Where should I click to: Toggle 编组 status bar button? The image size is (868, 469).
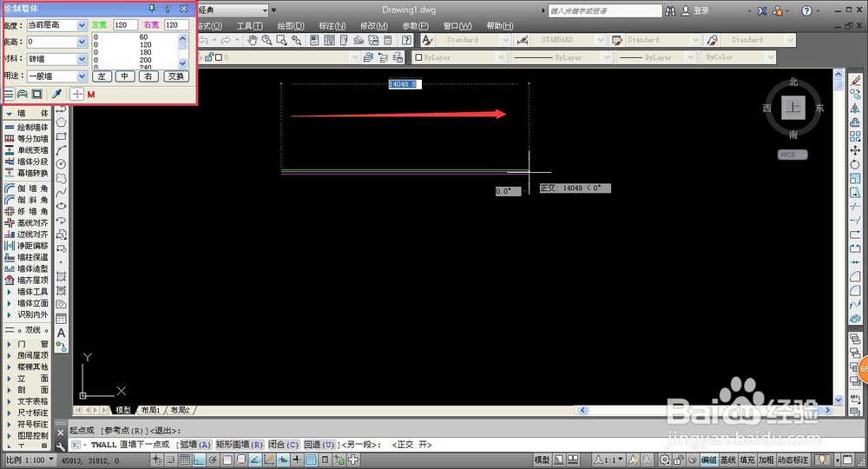click(708, 459)
